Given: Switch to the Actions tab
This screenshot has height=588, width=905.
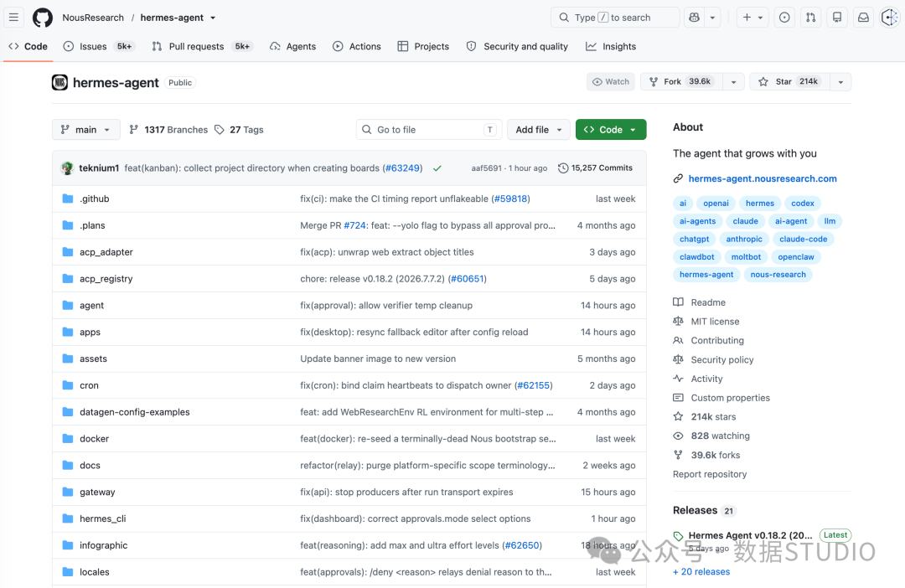Looking at the screenshot, I should click(x=357, y=46).
